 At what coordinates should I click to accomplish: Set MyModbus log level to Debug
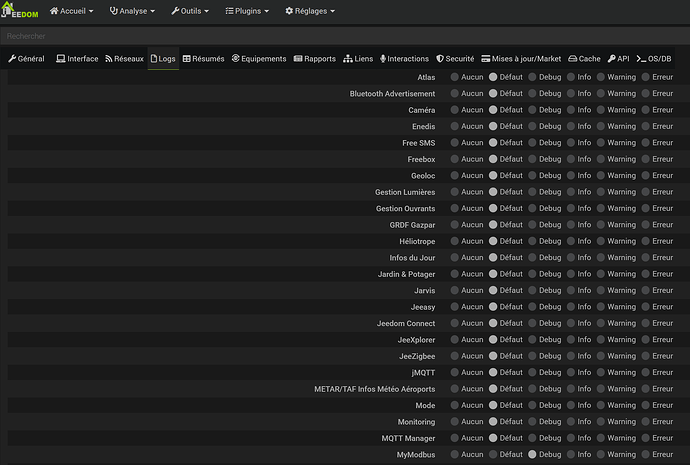(533, 454)
